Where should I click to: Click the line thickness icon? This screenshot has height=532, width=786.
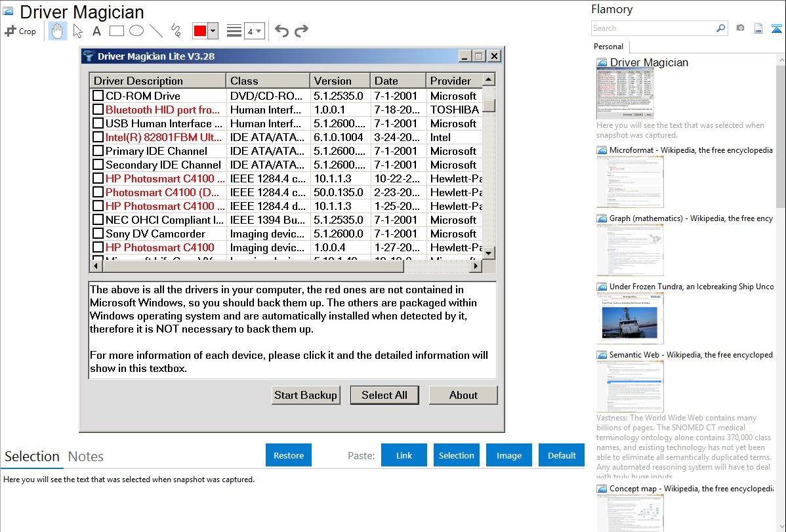234,31
